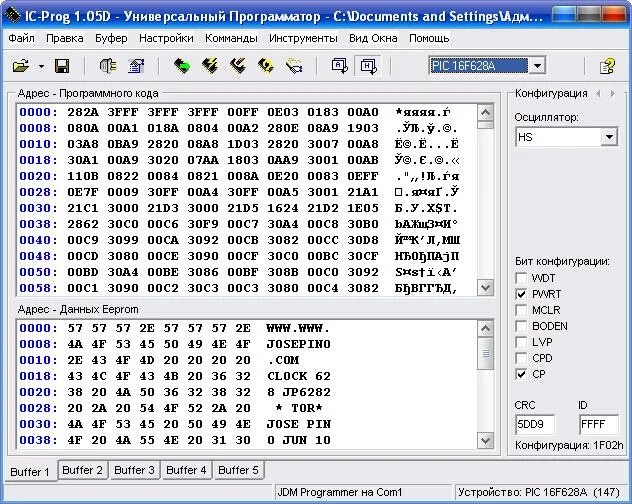The image size is (632, 504).
Task: Click the EEPROM scrollbar thumb
Action: point(485,353)
